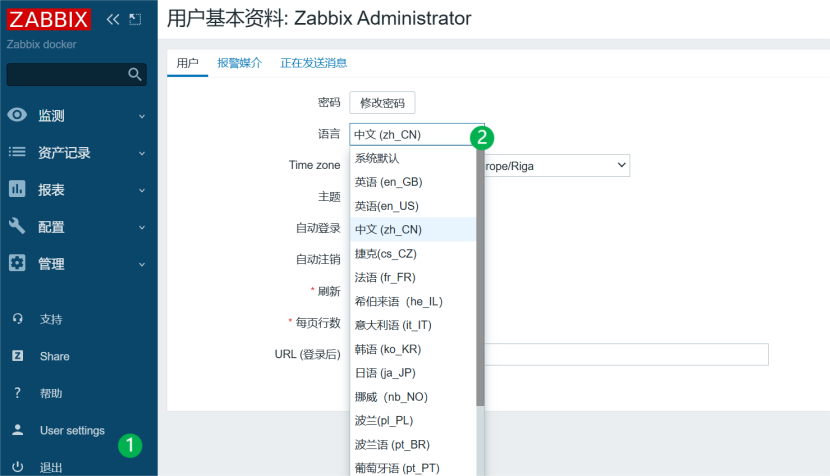
Task: Click the chart icon for 报表
Action: point(17,188)
